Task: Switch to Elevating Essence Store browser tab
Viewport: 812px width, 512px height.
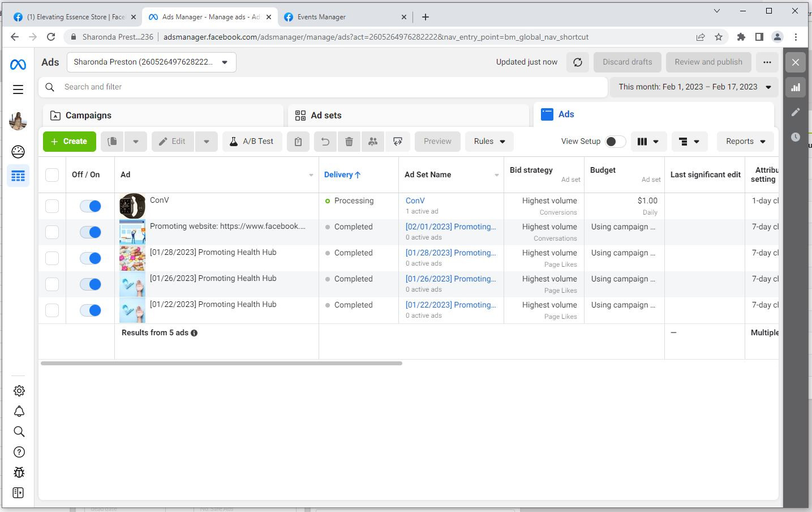Action: [75, 17]
